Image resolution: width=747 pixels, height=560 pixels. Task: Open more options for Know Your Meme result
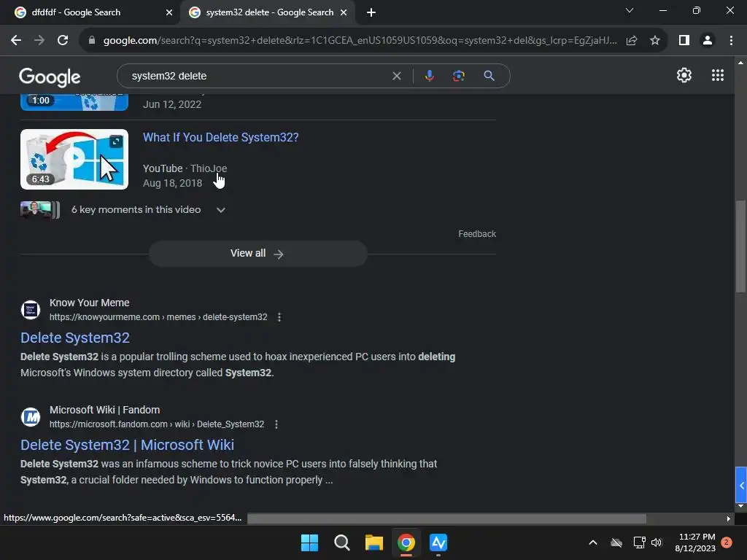(279, 317)
